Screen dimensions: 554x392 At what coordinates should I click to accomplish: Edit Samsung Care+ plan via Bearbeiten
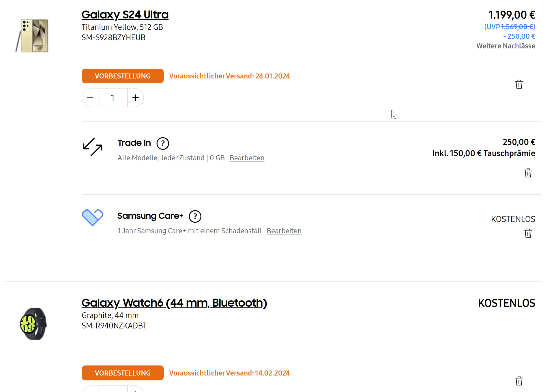[284, 231]
